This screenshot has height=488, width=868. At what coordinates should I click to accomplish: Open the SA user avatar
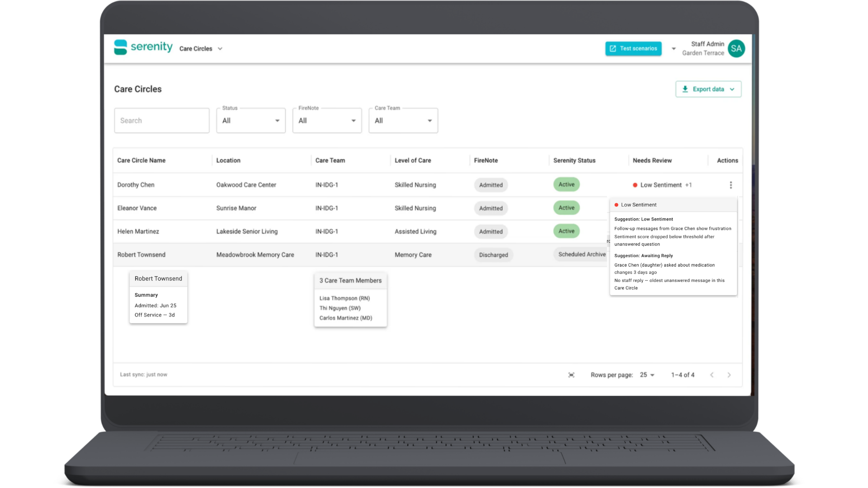[736, 48]
